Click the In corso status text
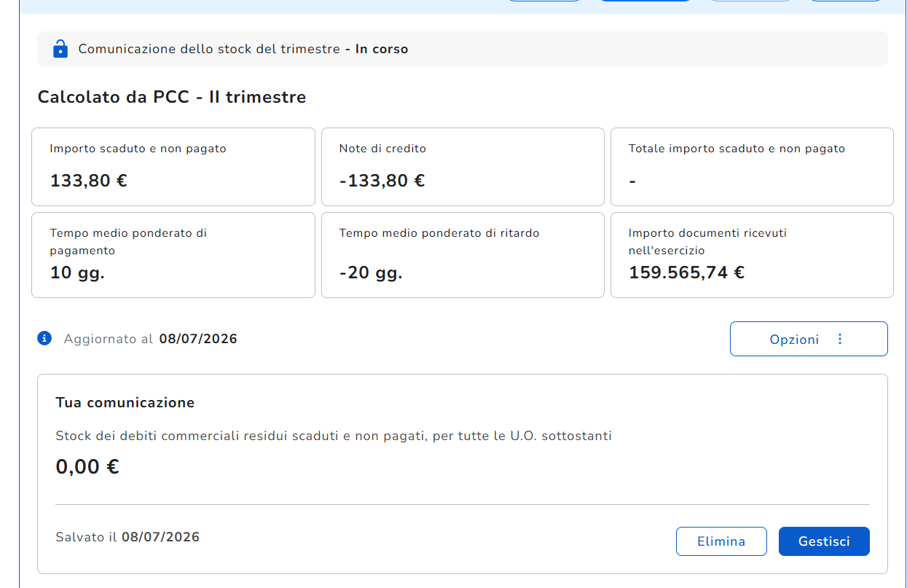The image size is (907, 588). (382, 50)
